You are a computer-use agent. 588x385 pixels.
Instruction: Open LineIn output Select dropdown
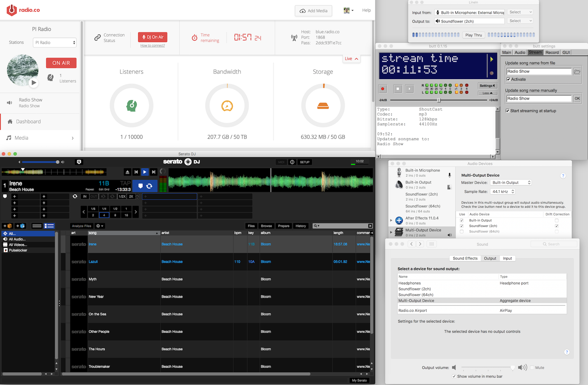click(x=520, y=21)
